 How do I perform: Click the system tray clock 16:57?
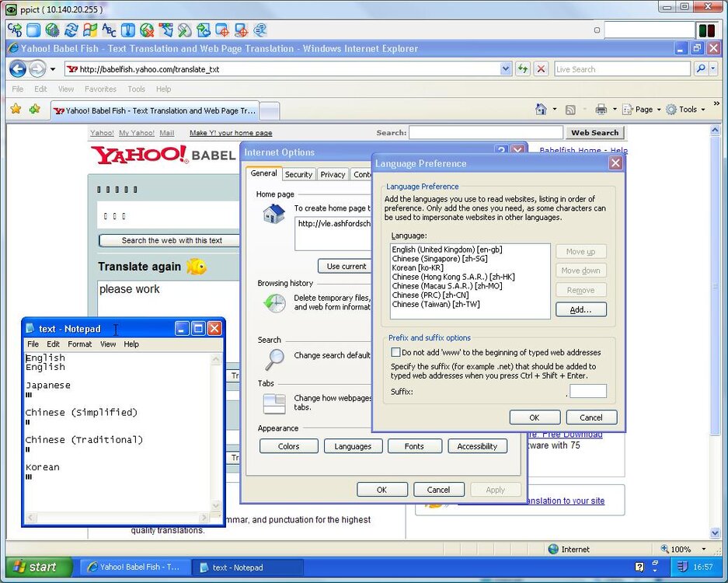[702, 567]
